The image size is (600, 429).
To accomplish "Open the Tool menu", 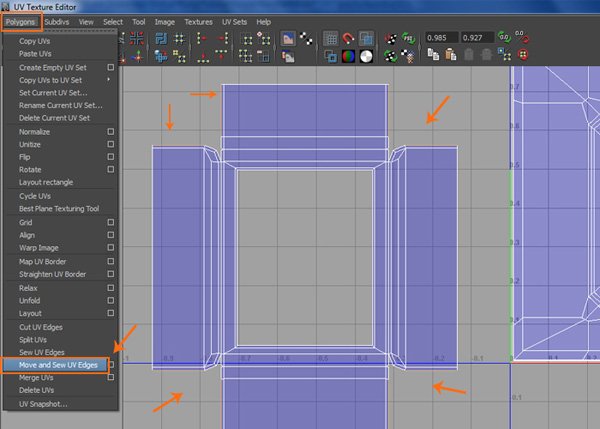I will (x=139, y=22).
